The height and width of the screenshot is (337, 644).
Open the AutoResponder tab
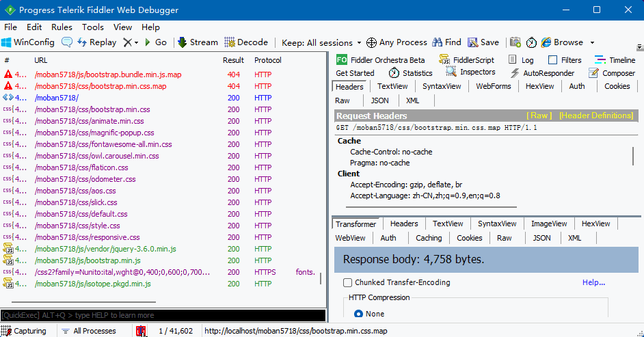click(x=542, y=73)
